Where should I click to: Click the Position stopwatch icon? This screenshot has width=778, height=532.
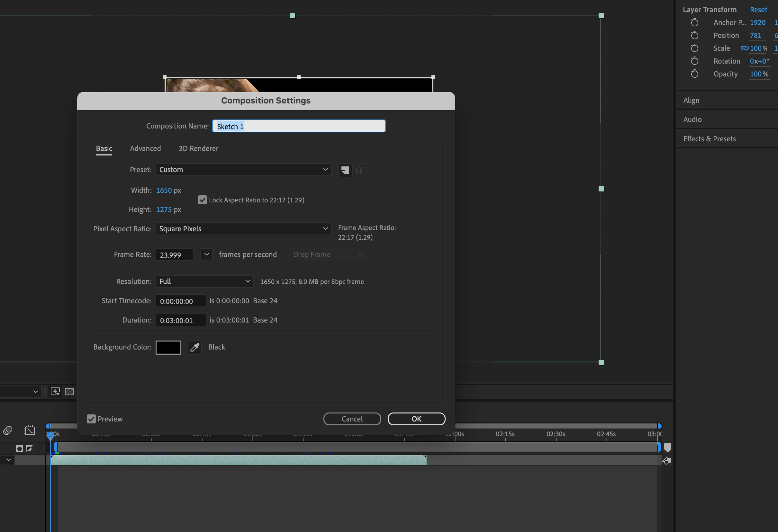(x=695, y=35)
